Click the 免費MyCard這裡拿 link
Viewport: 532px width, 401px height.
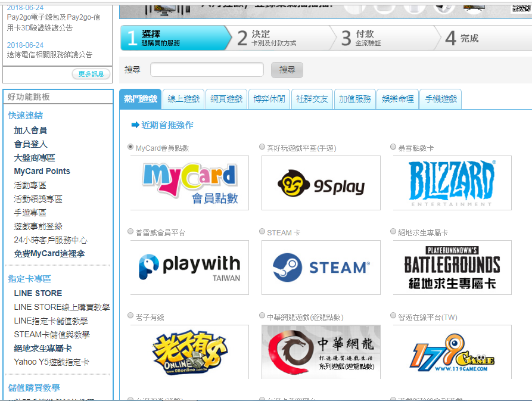(x=49, y=253)
